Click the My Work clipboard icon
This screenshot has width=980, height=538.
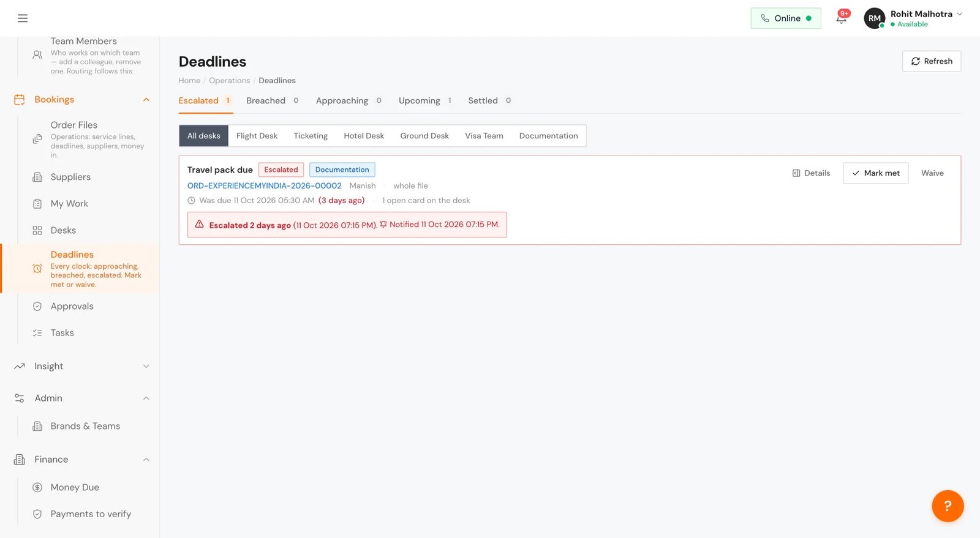point(37,204)
